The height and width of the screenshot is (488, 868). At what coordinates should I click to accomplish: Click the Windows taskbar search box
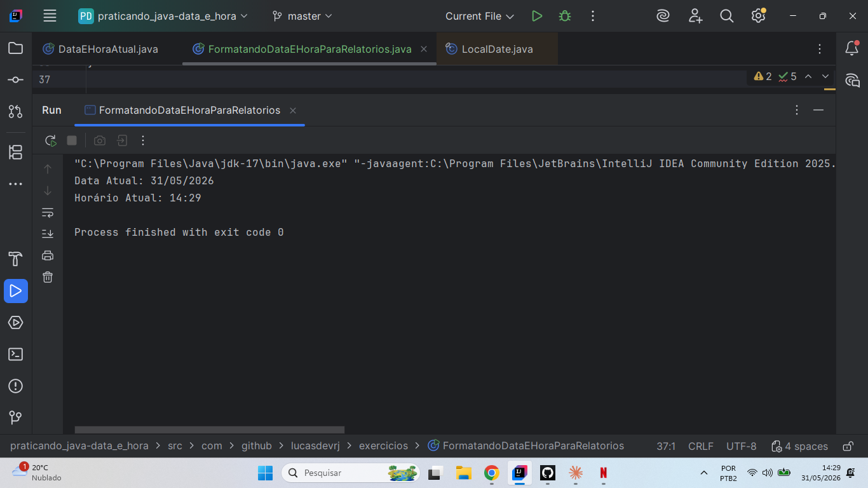coord(351,473)
